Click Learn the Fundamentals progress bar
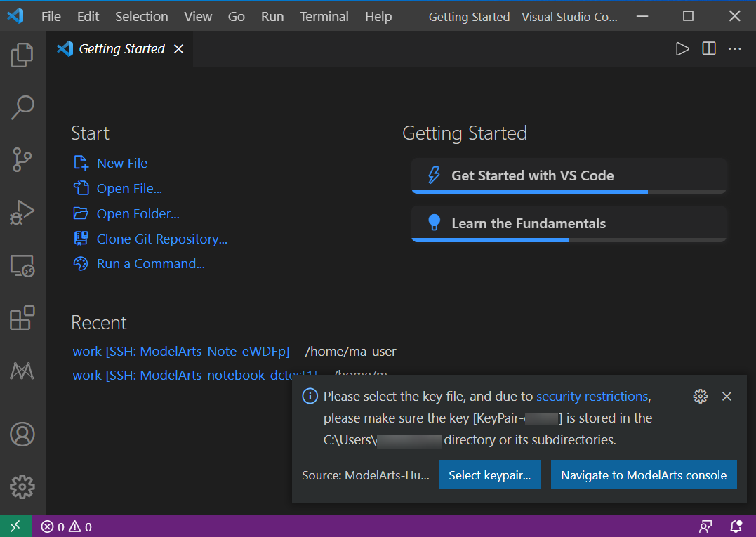The width and height of the screenshot is (756, 537). [x=569, y=240]
